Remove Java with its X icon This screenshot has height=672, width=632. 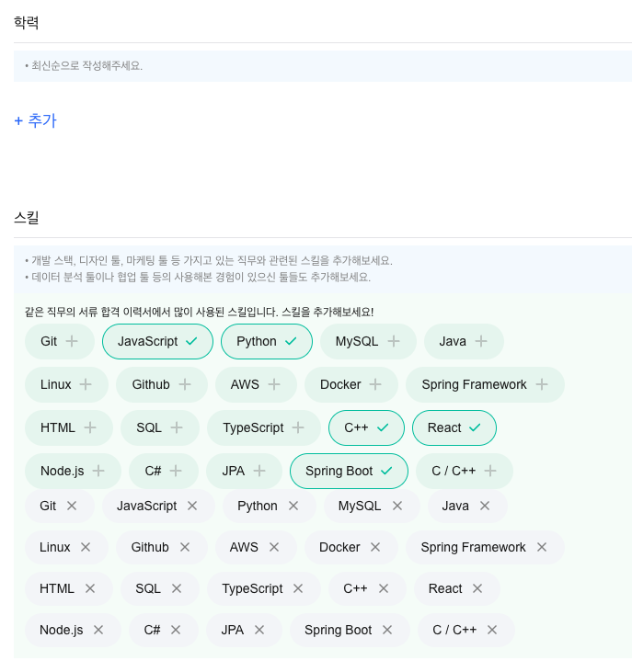point(485,507)
